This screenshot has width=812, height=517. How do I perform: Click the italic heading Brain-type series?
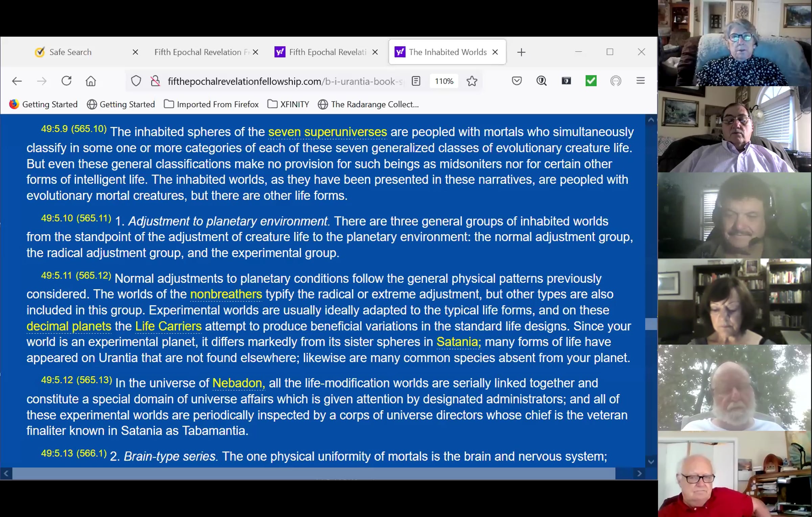click(x=171, y=456)
